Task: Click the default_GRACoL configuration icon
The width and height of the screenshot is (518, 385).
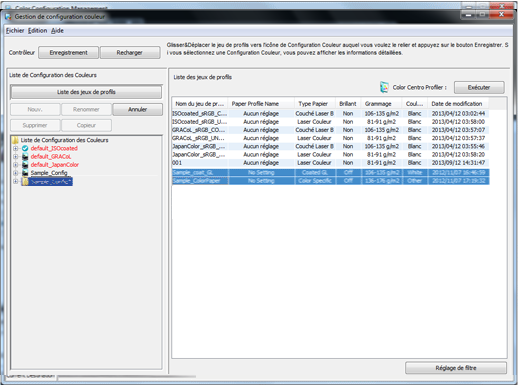Action: coord(25,156)
